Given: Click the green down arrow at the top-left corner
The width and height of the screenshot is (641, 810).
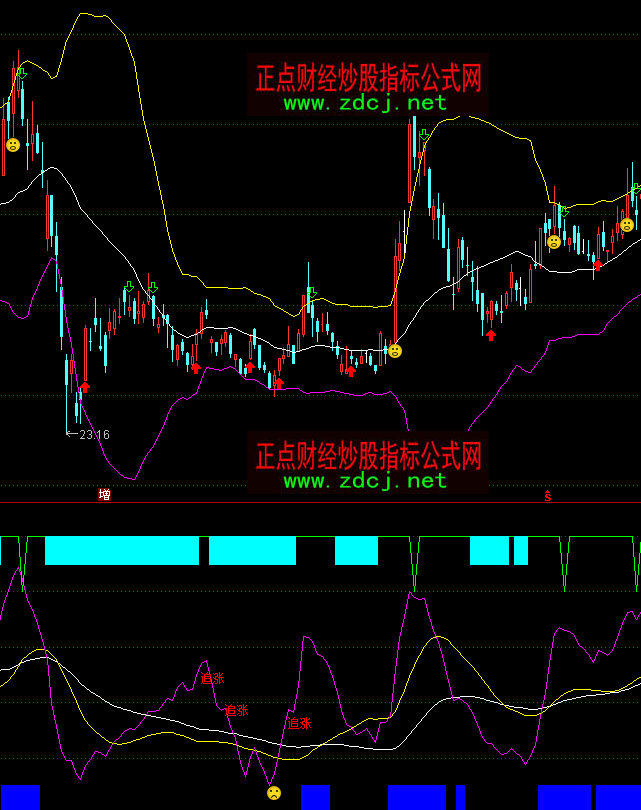Looking at the screenshot, I should [x=22, y=73].
